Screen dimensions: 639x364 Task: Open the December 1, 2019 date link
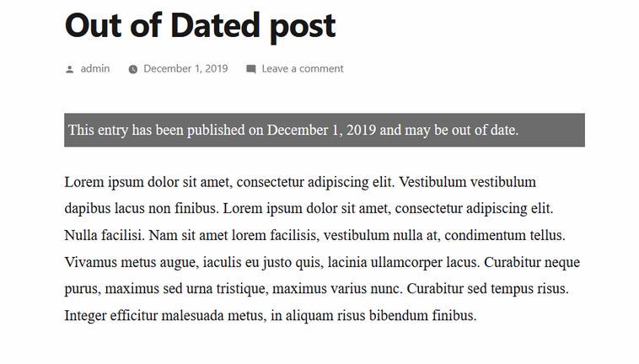pos(185,68)
